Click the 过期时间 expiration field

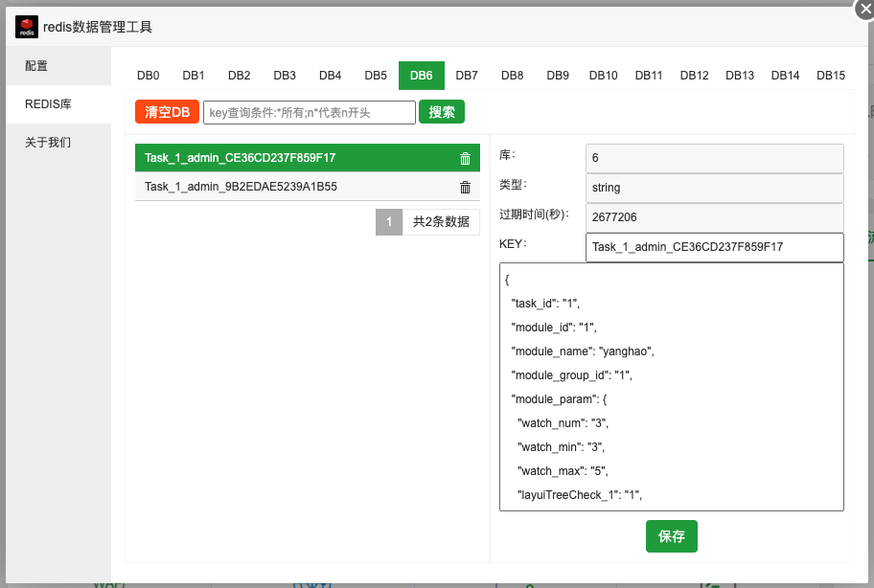click(x=714, y=217)
